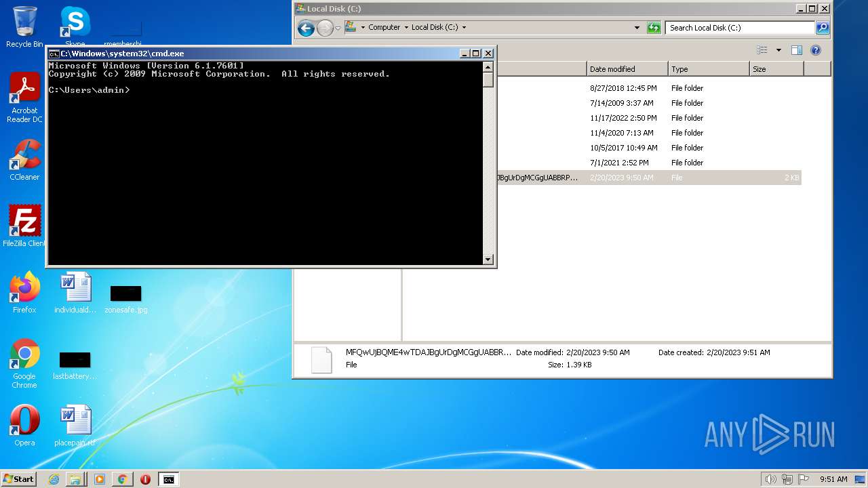Click the cmd window scroll down arrow
The width and height of the screenshot is (868, 488).
coord(488,260)
